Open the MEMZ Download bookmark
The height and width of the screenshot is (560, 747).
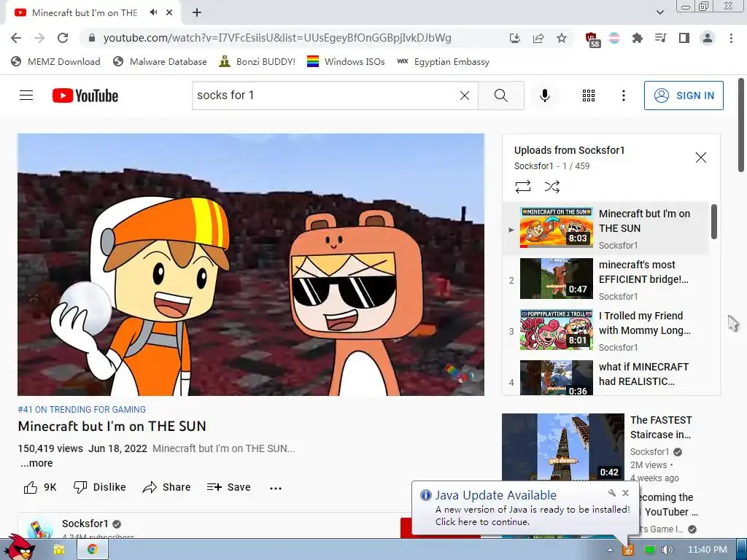[55, 61]
